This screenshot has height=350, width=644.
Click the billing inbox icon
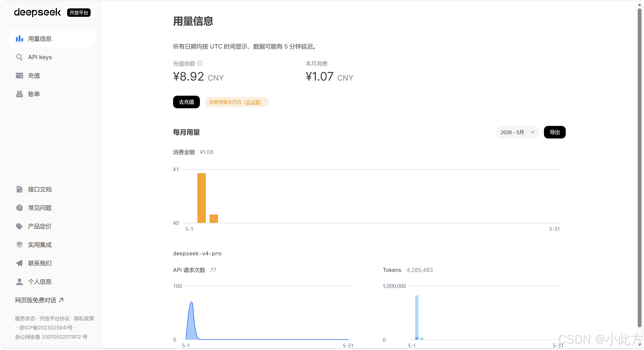[19, 94]
